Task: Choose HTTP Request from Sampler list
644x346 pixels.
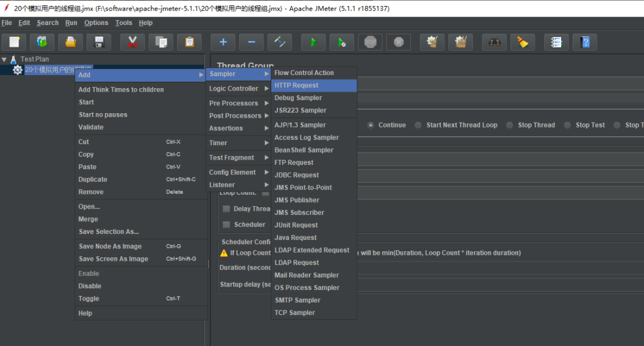Action: tap(314, 85)
